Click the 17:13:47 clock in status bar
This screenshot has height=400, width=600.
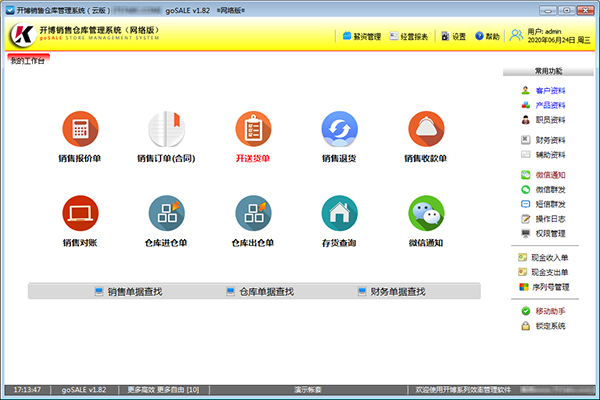click(x=27, y=390)
